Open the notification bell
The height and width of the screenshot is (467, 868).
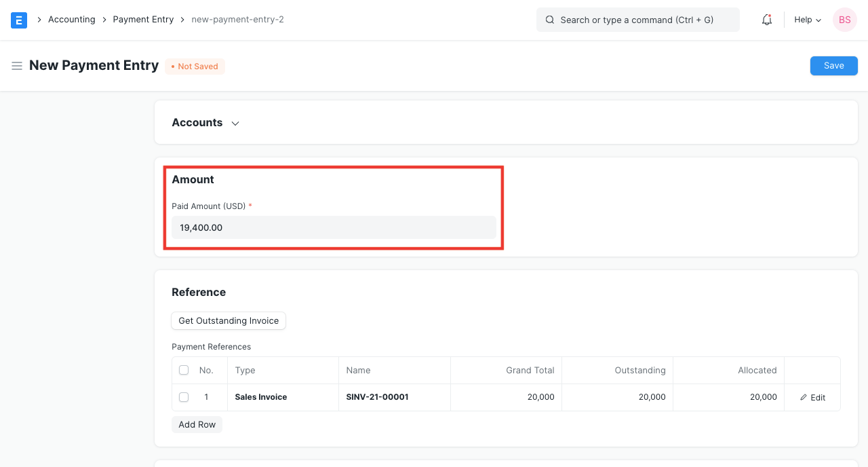coord(766,20)
